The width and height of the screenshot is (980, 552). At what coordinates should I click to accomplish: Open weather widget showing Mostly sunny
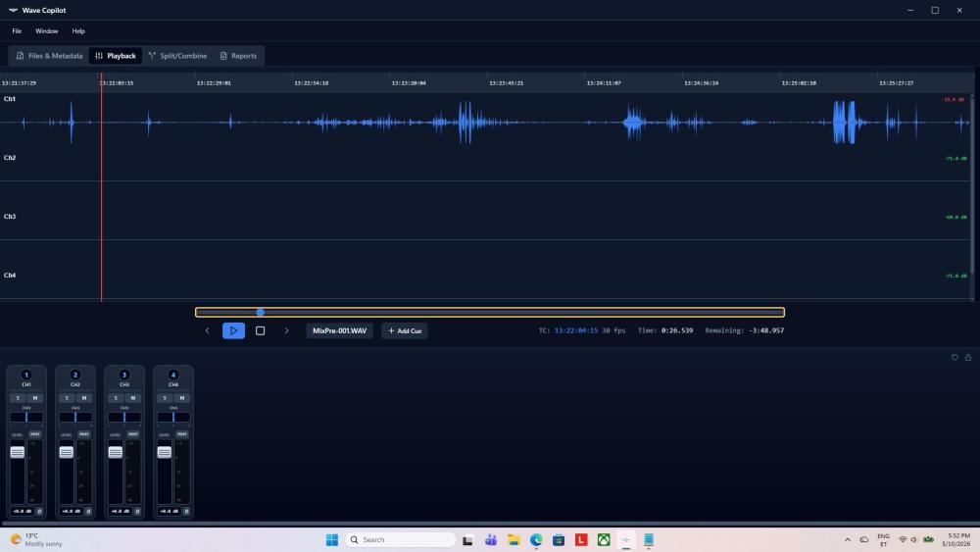(37, 539)
